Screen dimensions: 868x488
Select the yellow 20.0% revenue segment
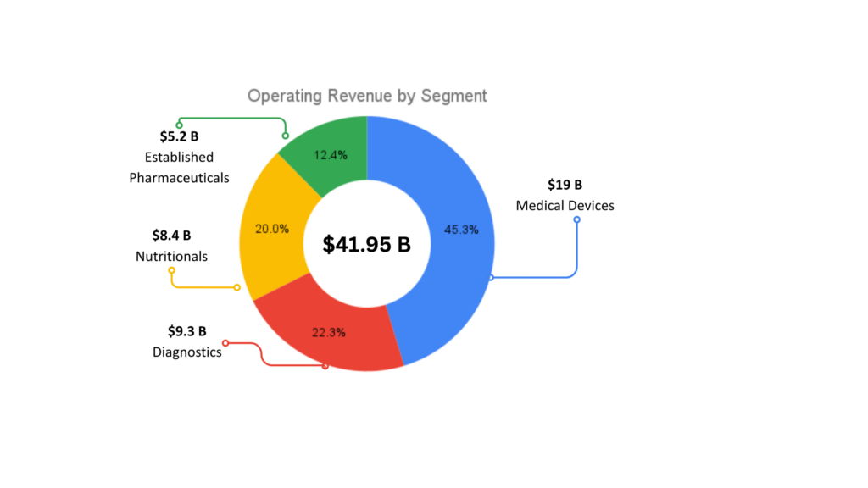271,229
